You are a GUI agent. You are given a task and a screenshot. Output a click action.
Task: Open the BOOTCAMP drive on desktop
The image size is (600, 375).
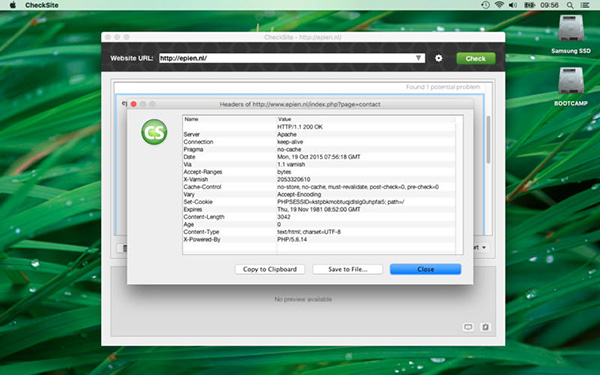(x=571, y=86)
